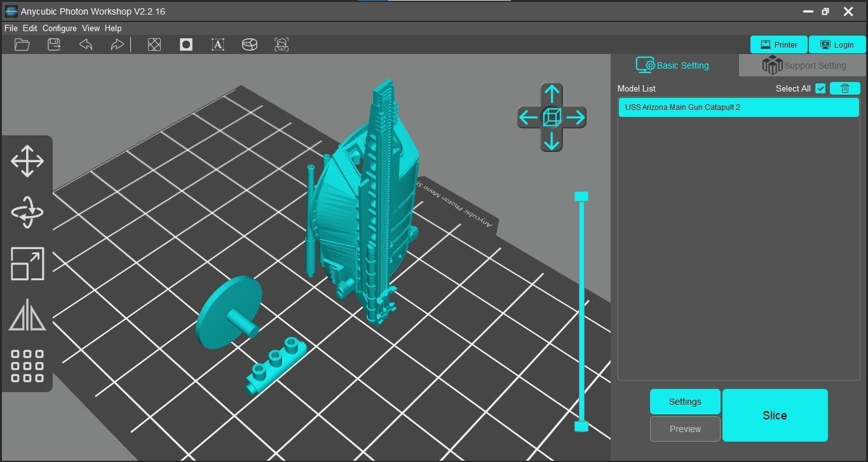Screen dimensions: 868x462
Task: Open the View menu
Action: 91,29
